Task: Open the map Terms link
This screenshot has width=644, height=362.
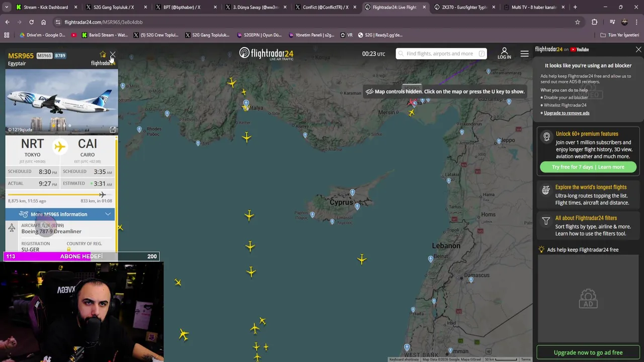Action: [x=526, y=359]
